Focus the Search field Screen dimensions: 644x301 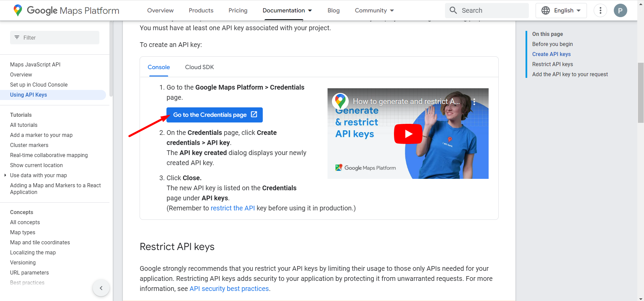(x=487, y=10)
